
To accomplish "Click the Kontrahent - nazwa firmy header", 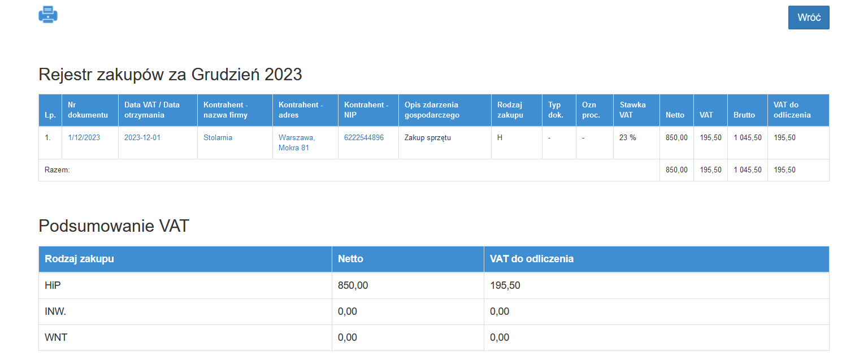I will point(225,110).
